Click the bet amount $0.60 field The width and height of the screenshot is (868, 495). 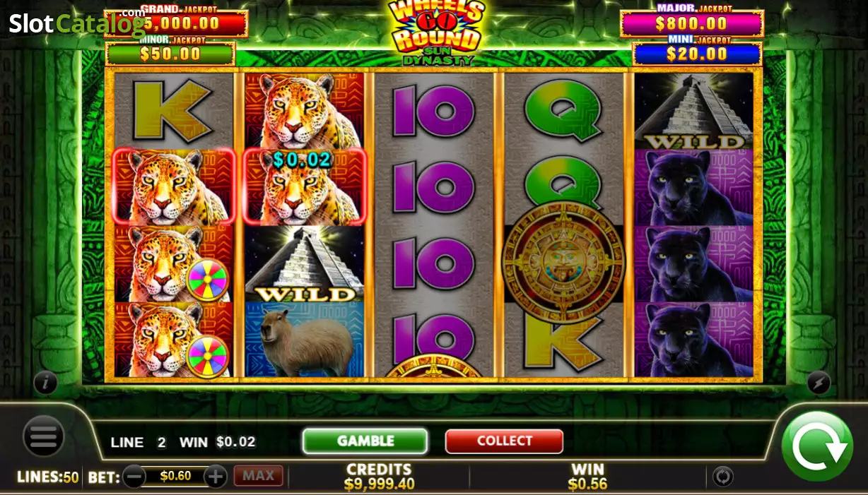[x=175, y=477]
